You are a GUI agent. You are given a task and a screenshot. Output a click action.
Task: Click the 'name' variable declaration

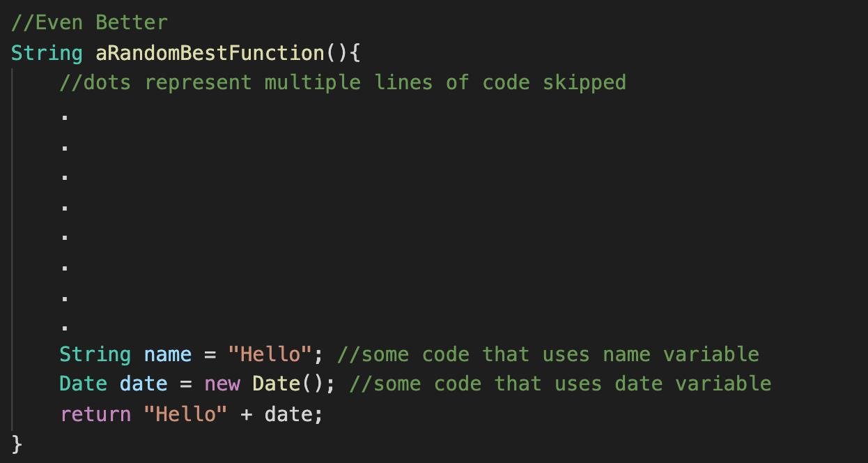pyautogui.click(x=167, y=354)
